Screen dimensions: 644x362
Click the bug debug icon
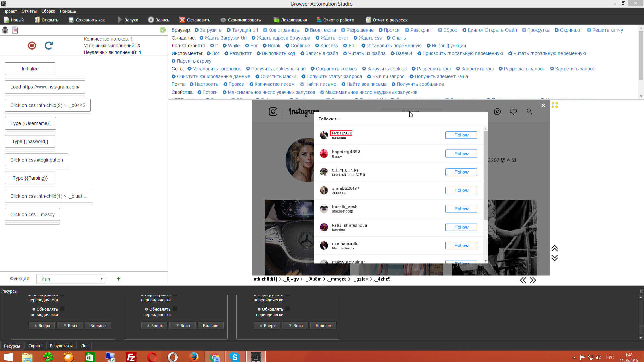coord(5,30)
